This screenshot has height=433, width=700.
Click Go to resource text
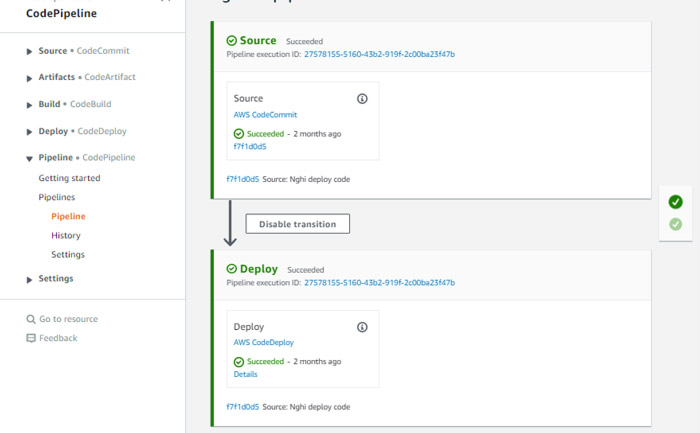point(68,319)
